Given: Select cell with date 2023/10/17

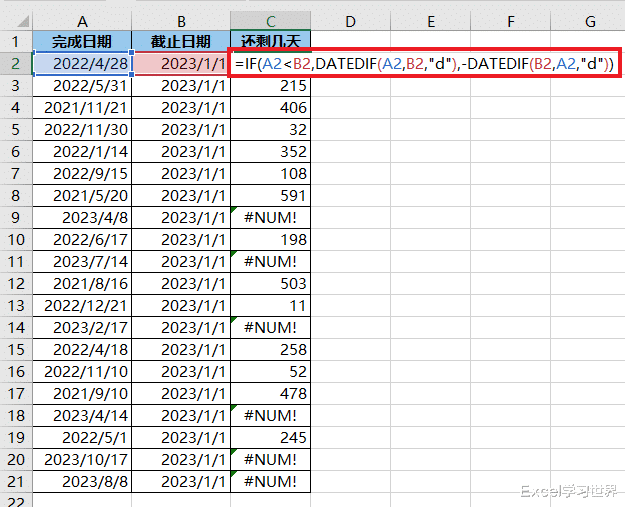Looking at the screenshot, I should click(x=82, y=460).
